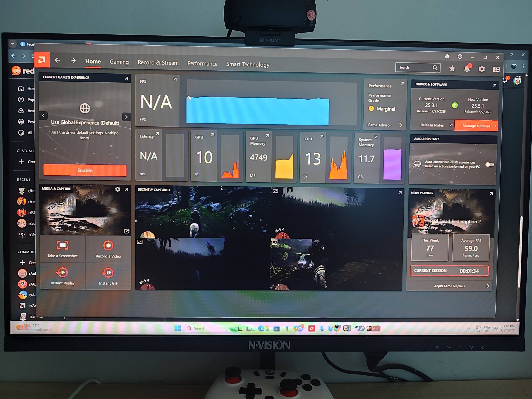Open the Performance tab
This screenshot has width=532, height=399.
point(202,64)
